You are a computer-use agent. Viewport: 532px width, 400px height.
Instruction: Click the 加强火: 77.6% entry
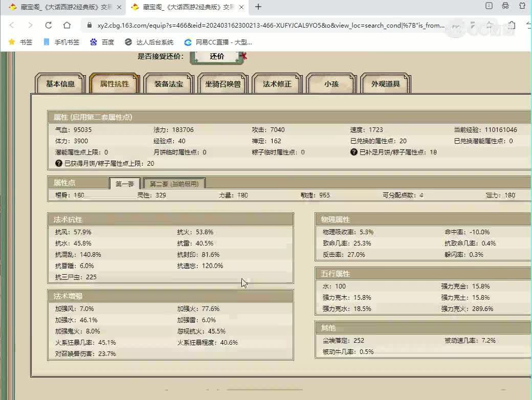coord(198,309)
